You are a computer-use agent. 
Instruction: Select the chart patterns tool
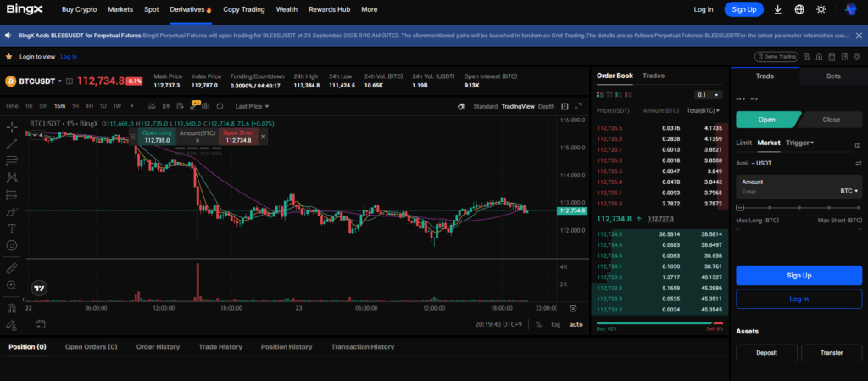(12, 177)
